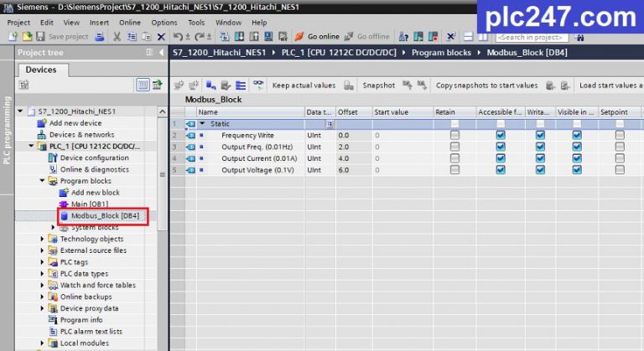Click the Split editor vertically icon

click(483, 37)
